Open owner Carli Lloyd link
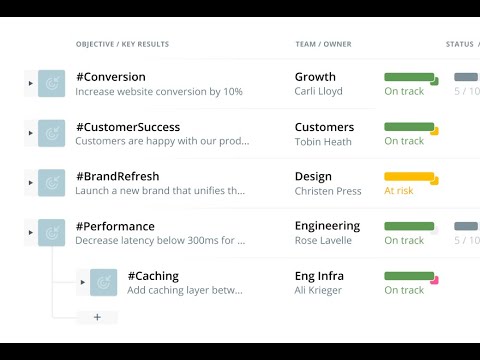 318,91
